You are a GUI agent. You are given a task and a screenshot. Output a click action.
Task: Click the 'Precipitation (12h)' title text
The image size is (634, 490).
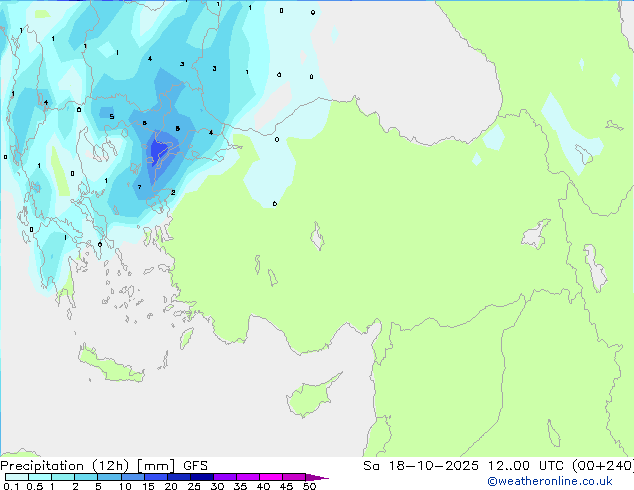(x=65, y=466)
